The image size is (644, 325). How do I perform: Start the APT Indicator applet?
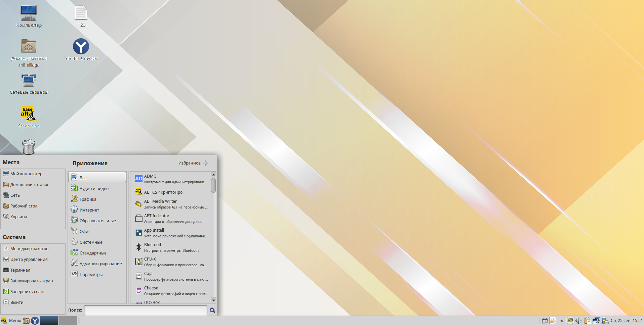coord(171,219)
